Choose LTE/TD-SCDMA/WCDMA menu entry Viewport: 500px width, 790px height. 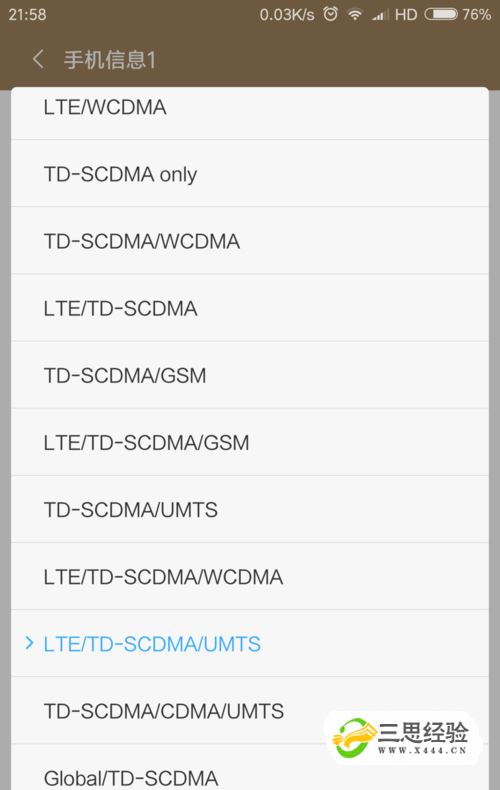[250, 576]
